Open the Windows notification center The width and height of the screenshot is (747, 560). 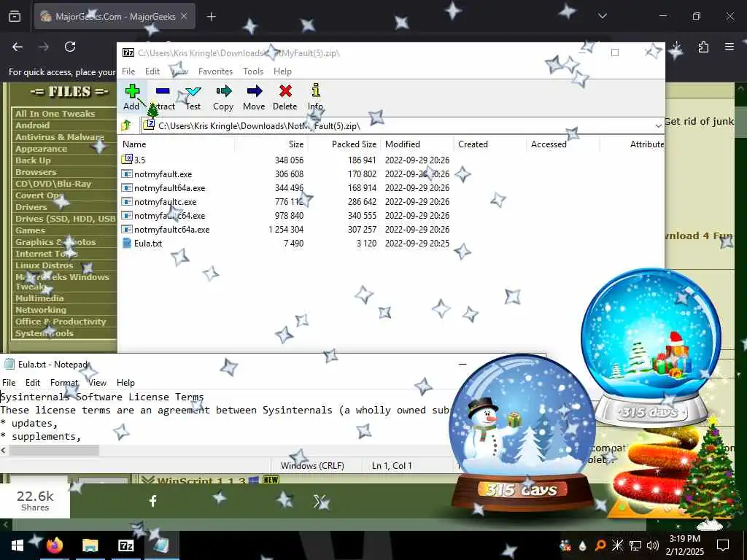coord(723,545)
